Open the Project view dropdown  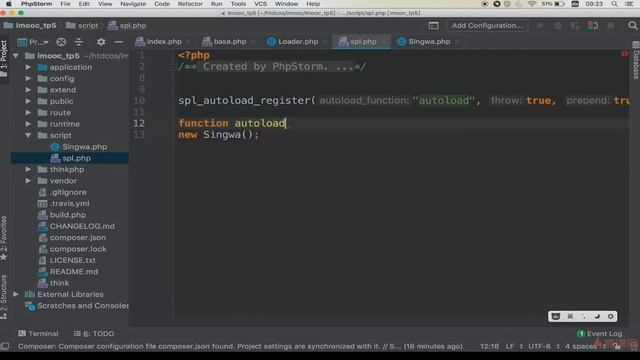[x=33, y=42]
